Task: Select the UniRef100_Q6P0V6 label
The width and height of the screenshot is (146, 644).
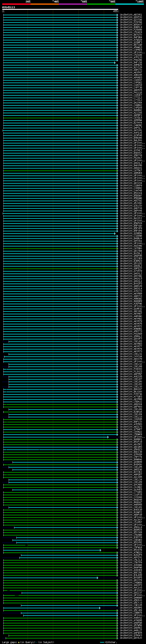Action: (x=131, y=211)
